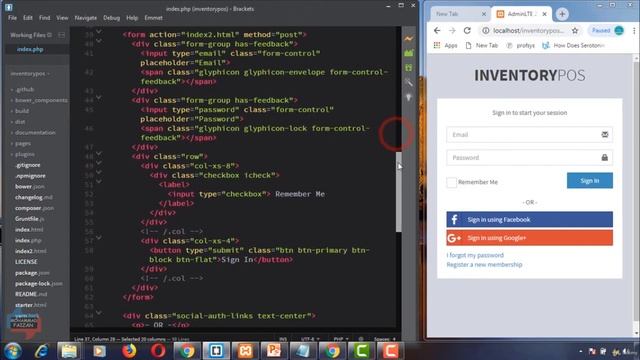Open Edit menu in Brackets
The image size is (640, 360).
coord(28,18)
